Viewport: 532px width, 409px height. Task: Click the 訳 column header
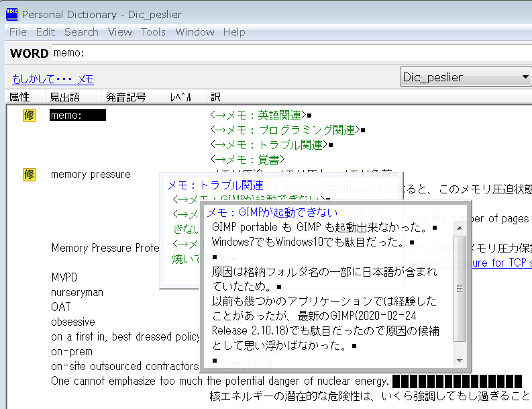(x=216, y=97)
